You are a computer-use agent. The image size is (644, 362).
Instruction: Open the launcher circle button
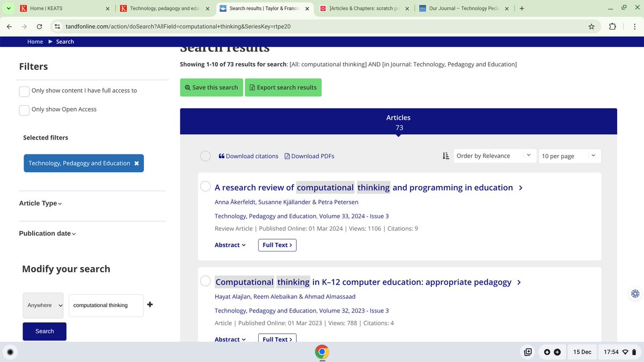10,352
